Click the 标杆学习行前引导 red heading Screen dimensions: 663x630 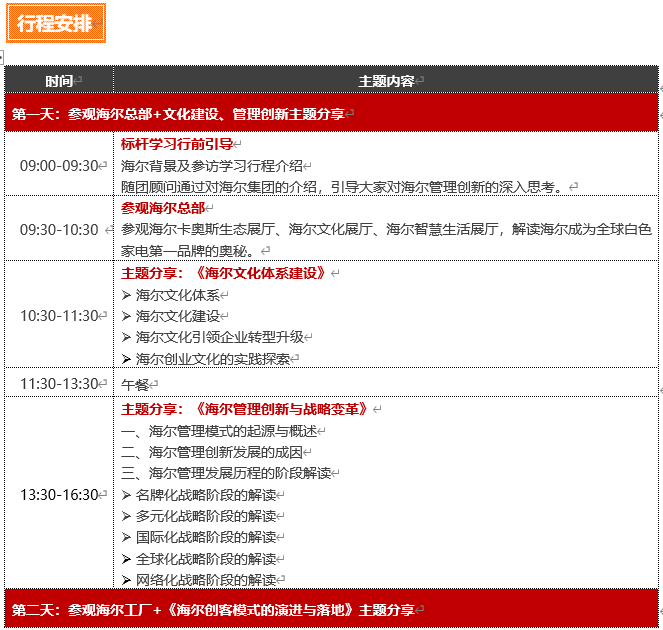(177, 144)
